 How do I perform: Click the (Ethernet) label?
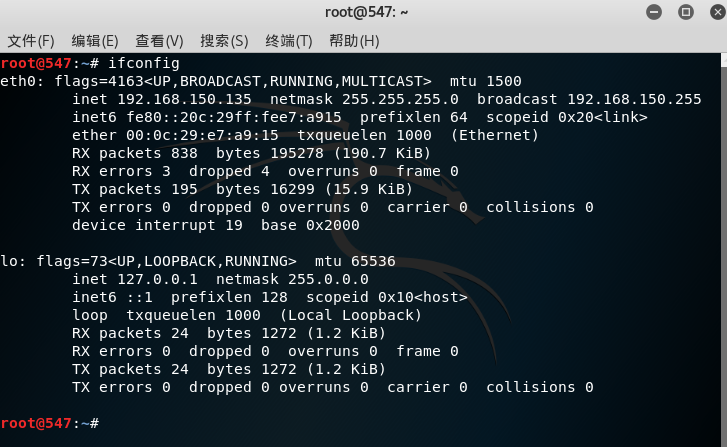click(495, 135)
